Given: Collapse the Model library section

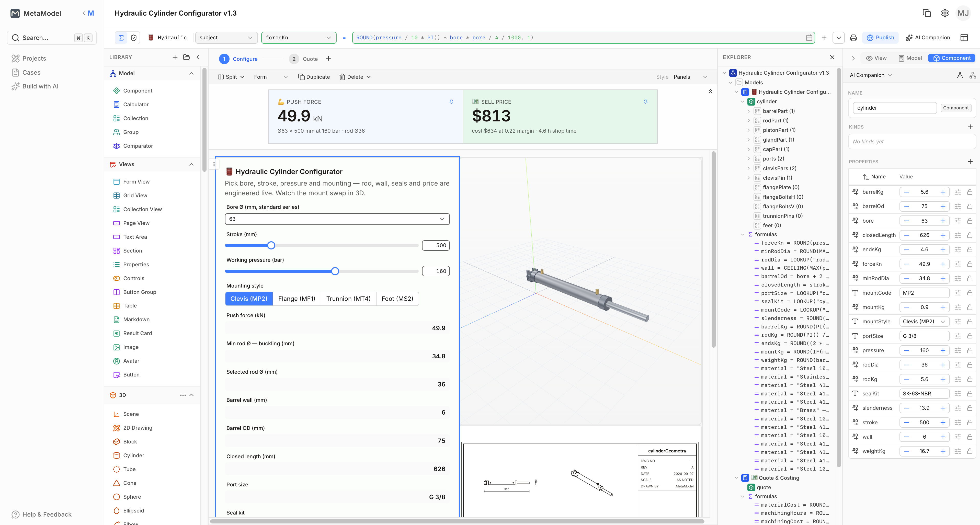Looking at the screenshot, I should point(191,73).
